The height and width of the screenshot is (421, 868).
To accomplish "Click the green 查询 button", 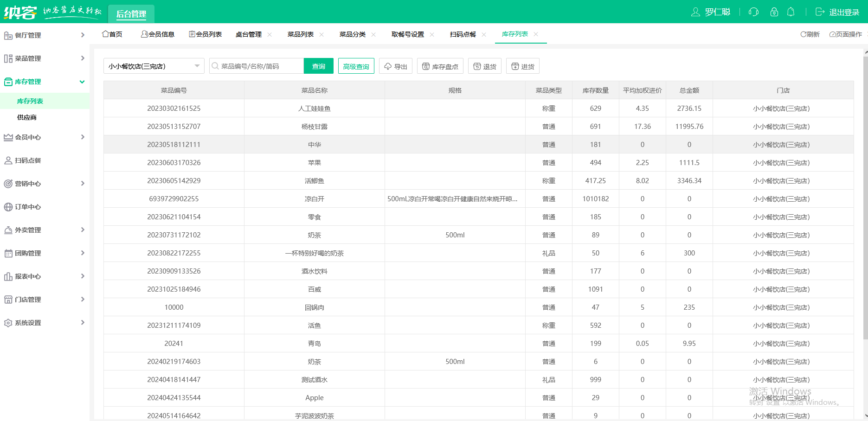I will (319, 66).
